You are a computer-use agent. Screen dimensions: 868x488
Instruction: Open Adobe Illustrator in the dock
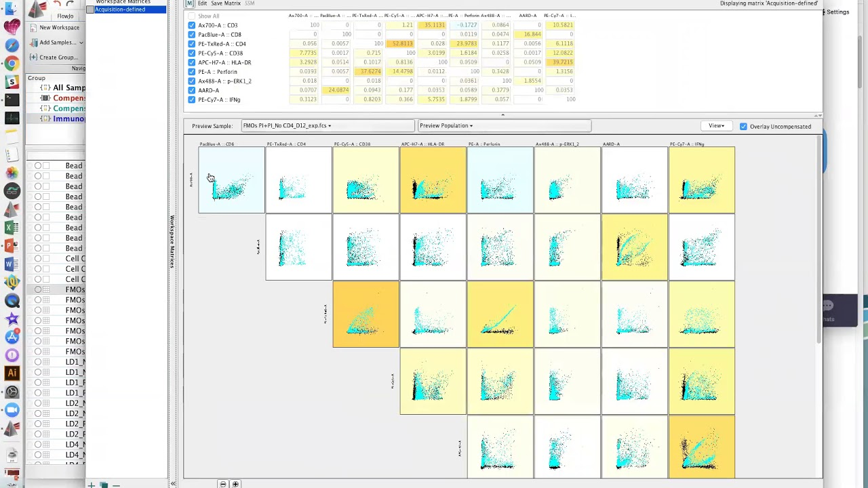[12, 373]
